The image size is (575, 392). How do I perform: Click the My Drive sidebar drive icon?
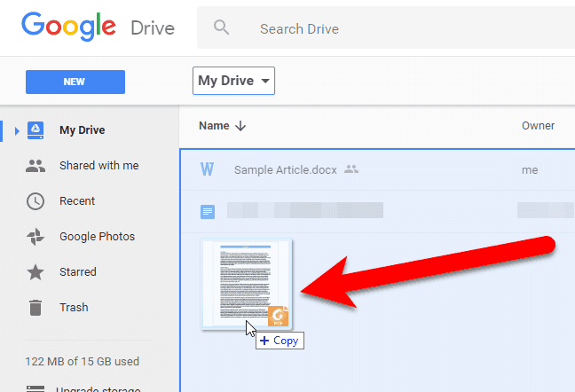click(35, 130)
